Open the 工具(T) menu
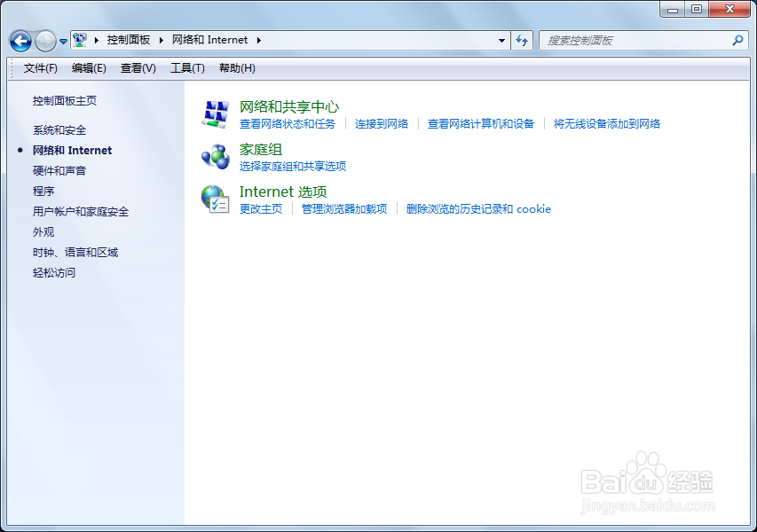Viewport: 757px width, 532px height. (x=187, y=68)
